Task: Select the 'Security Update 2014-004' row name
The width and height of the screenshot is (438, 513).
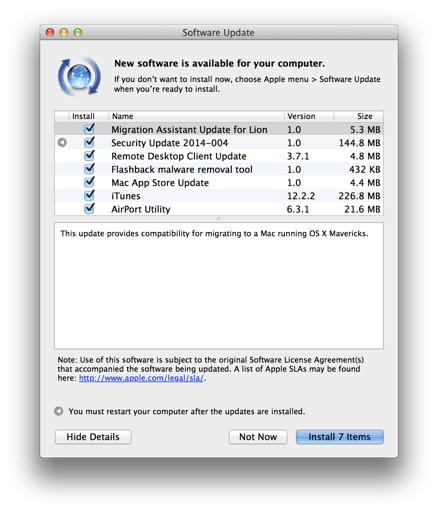Action: pyautogui.click(x=169, y=143)
